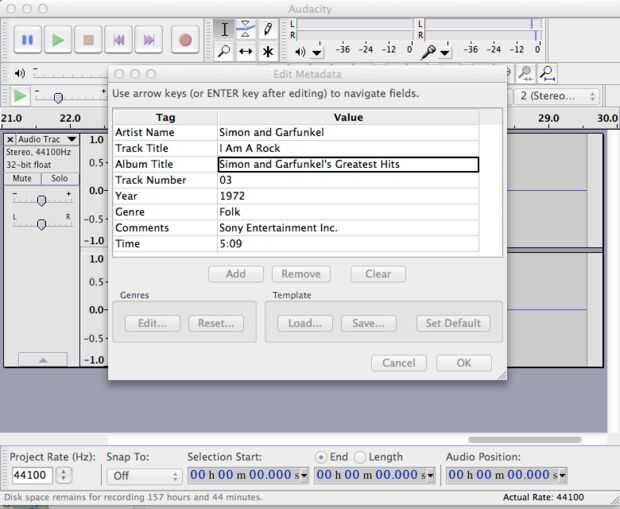Cancel the Edit Metadata dialog
Screen dimensions: 620x509
tap(399, 363)
